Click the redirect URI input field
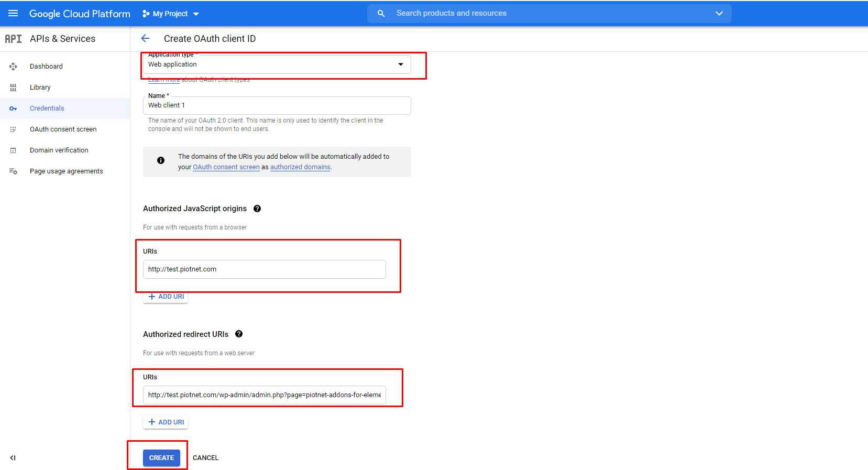The image size is (868, 470). [264, 395]
